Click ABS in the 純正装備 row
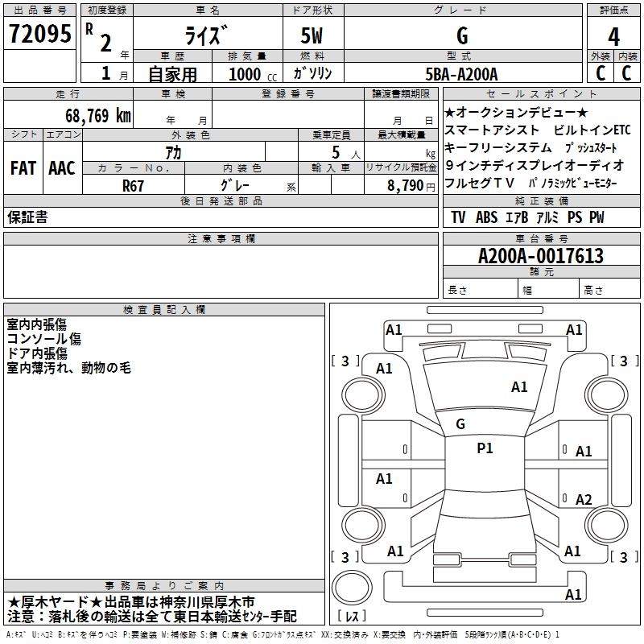 click(x=487, y=217)
